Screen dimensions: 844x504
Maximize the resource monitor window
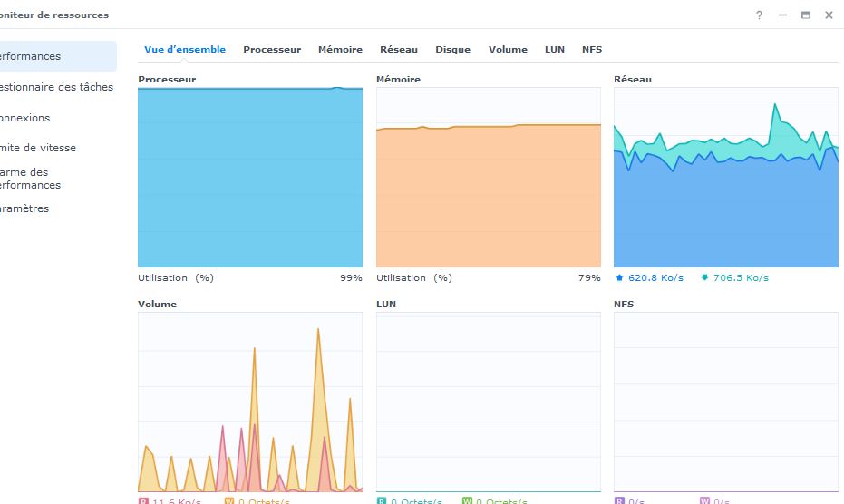(806, 15)
